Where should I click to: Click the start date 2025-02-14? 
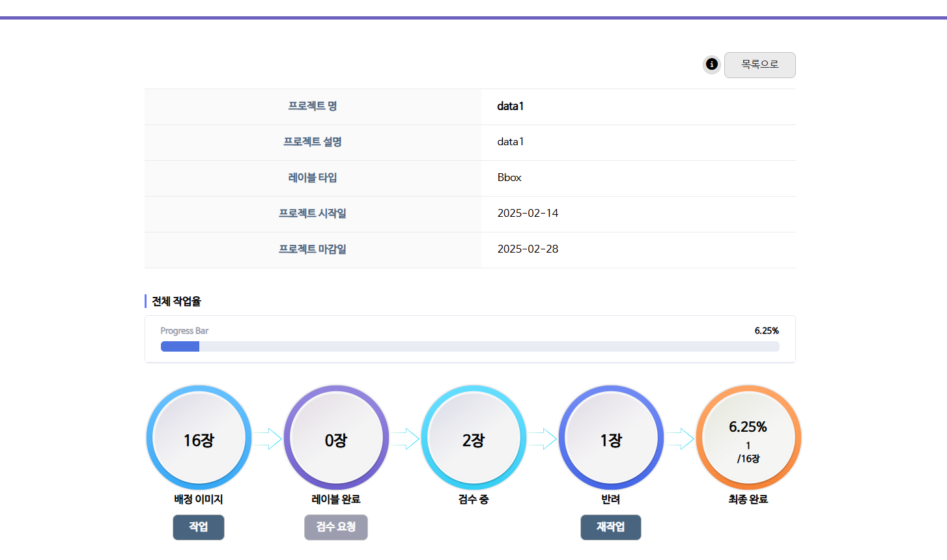[528, 214]
